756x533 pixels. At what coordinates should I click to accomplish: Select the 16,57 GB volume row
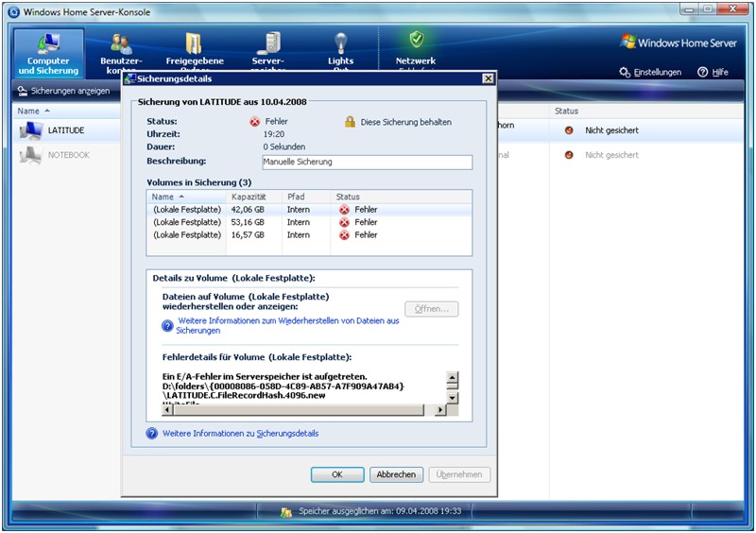(309, 235)
